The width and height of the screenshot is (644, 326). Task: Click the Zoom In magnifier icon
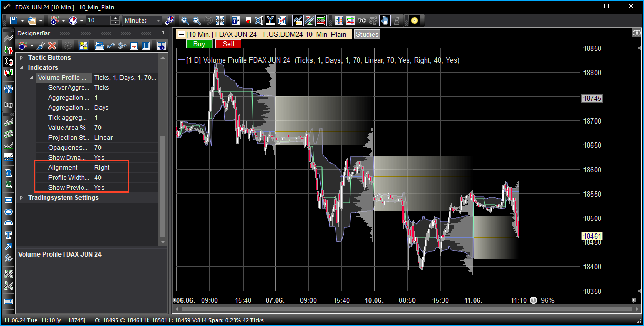point(185,21)
